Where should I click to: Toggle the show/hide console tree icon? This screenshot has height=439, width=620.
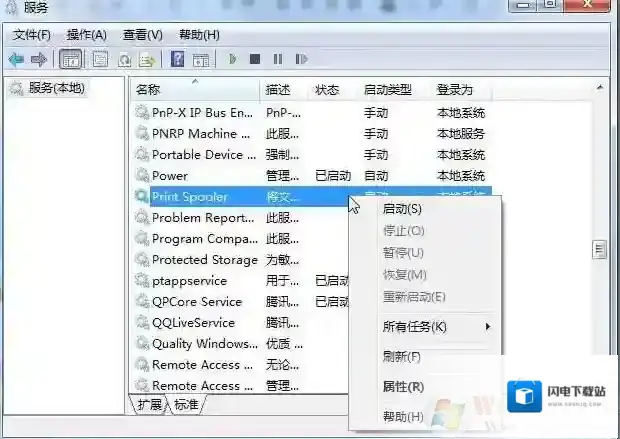[71, 59]
